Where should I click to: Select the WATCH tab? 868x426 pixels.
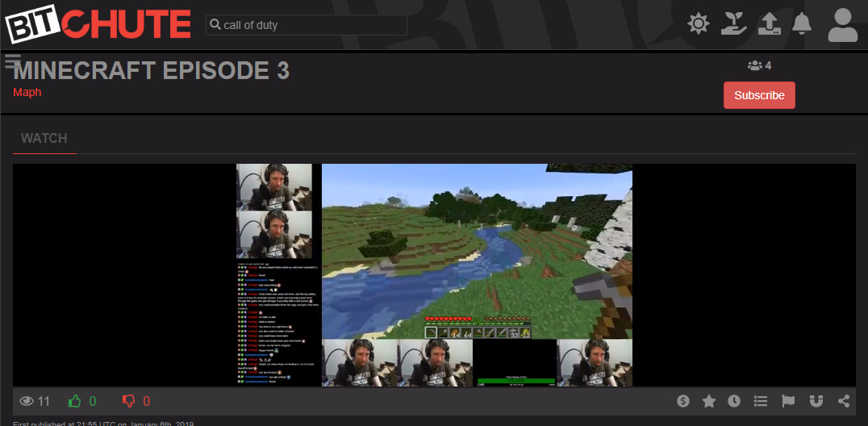(44, 139)
